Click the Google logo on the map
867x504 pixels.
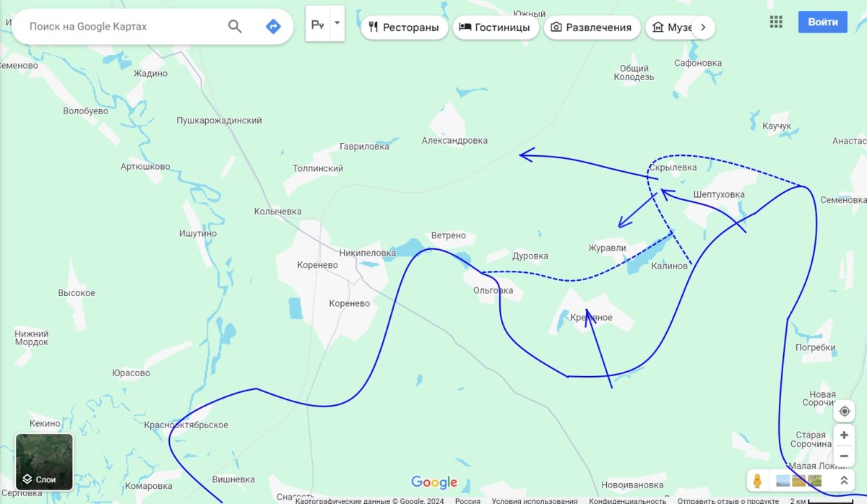pyautogui.click(x=434, y=482)
